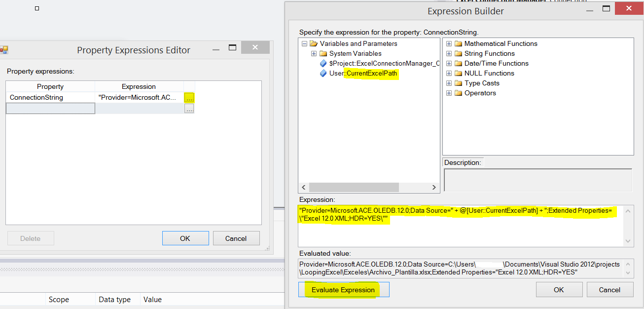This screenshot has height=309, width=644.
Task: Select the User::CurrentExcelPath variable icon
Action: (323, 73)
